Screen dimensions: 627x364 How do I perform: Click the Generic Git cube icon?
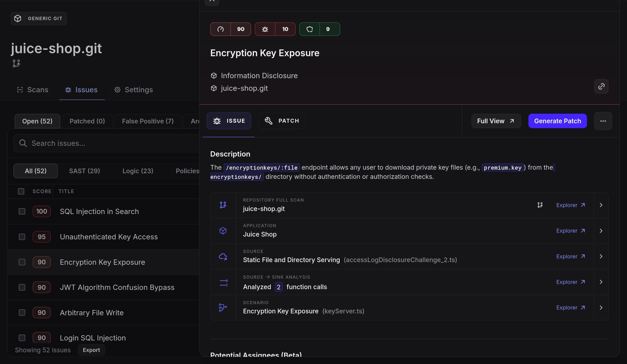pyautogui.click(x=18, y=18)
